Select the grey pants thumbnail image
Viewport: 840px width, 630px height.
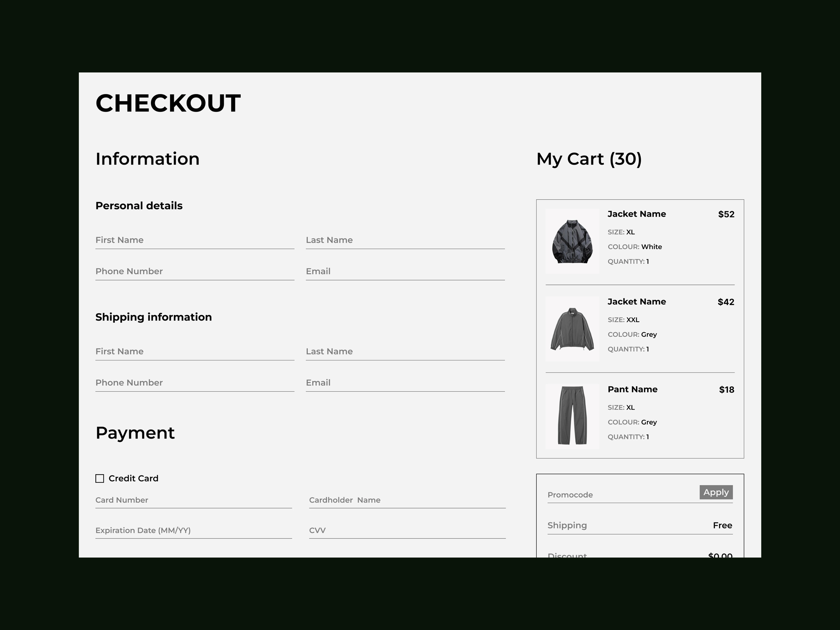pyautogui.click(x=572, y=416)
